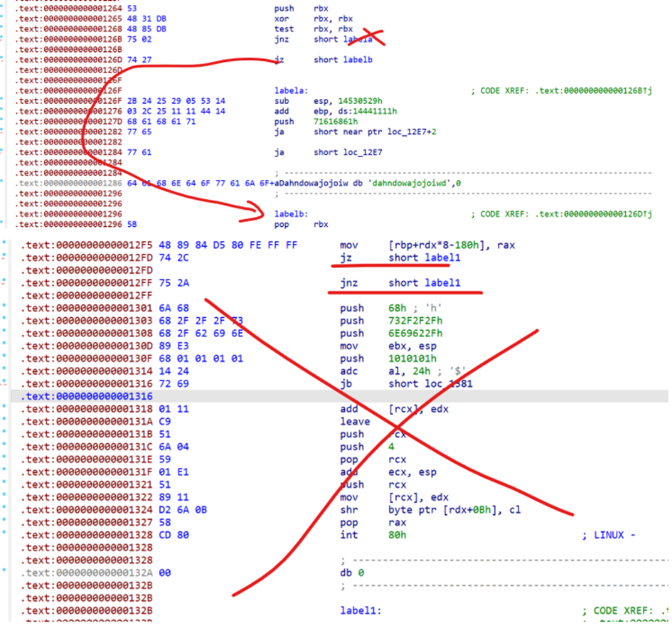Select the 'leave' instruction
The image size is (672, 628).
click(x=355, y=421)
